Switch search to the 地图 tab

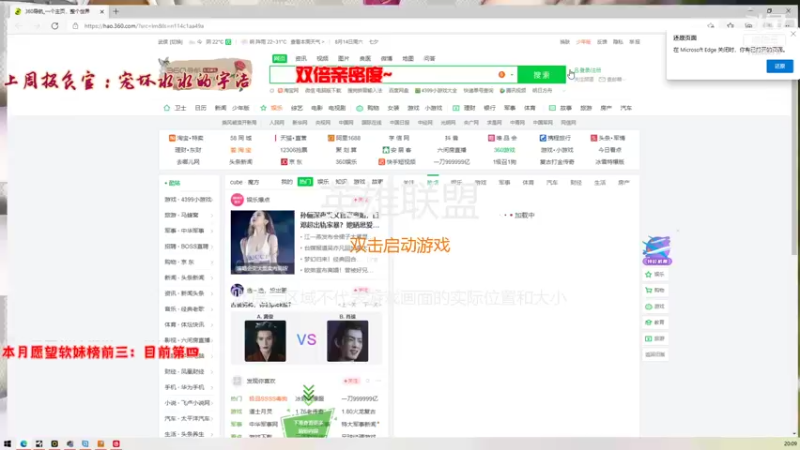click(408, 59)
